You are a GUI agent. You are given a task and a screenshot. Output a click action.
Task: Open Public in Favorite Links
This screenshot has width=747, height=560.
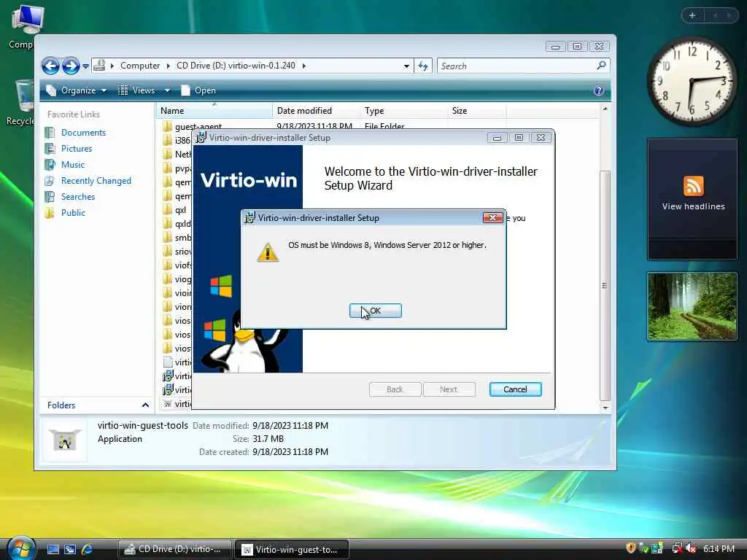pyautogui.click(x=73, y=213)
